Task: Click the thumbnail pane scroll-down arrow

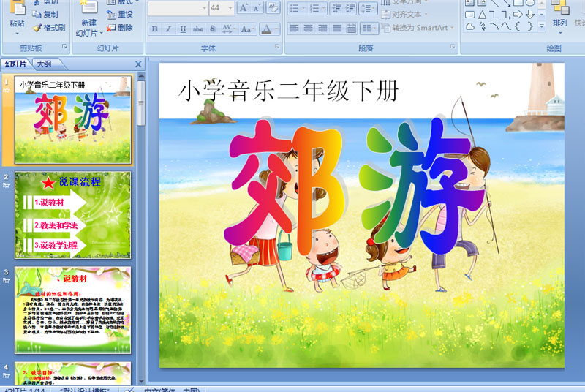Action: pos(141,381)
